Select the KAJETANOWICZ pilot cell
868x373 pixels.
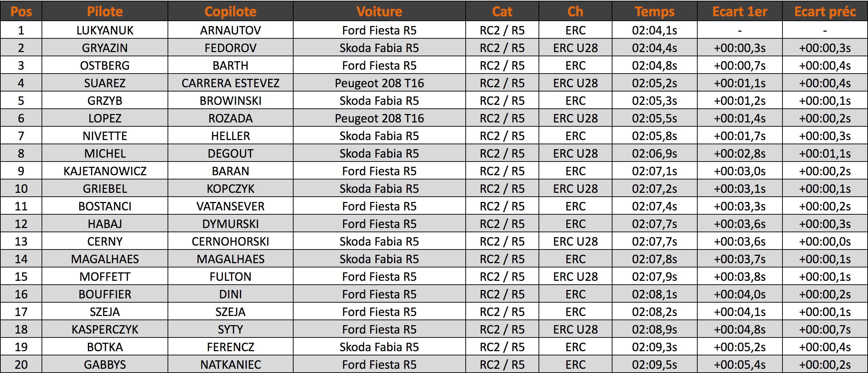pos(105,171)
